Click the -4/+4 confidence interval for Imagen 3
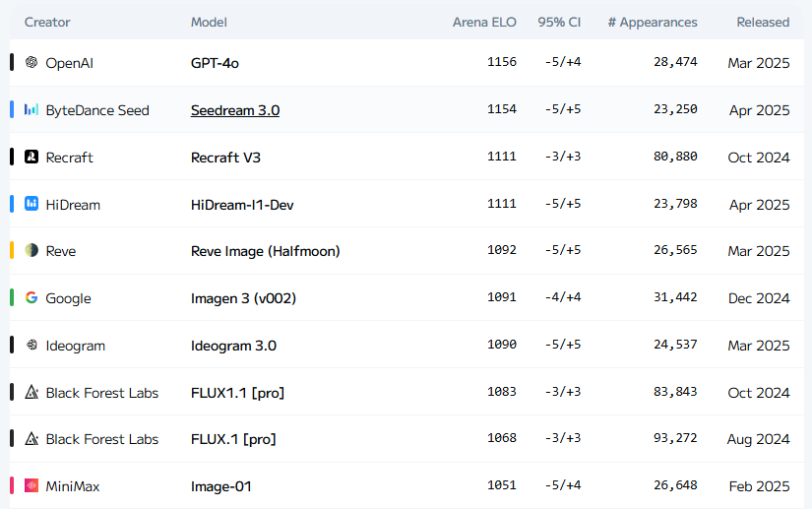This screenshot has width=812, height=509. pos(563,296)
